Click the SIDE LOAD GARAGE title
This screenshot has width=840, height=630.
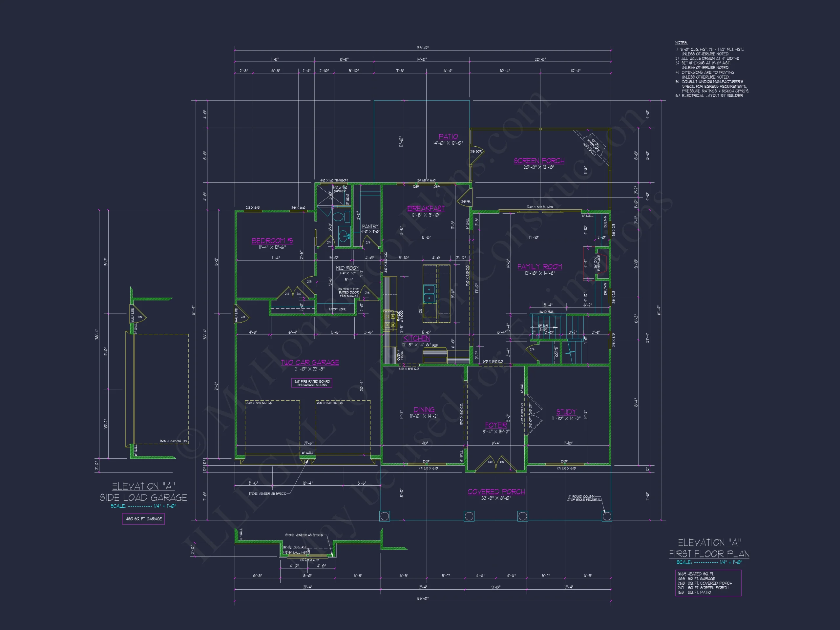pos(143,497)
